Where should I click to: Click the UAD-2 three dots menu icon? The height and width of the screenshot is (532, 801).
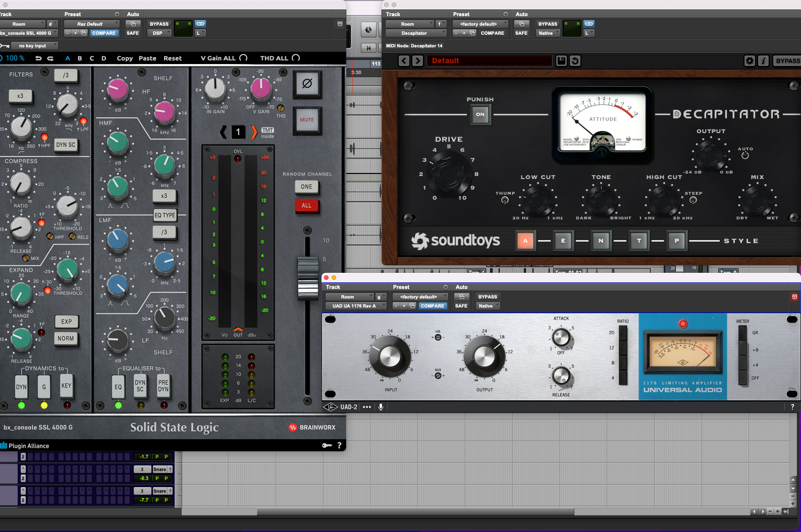click(x=367, y=407)
